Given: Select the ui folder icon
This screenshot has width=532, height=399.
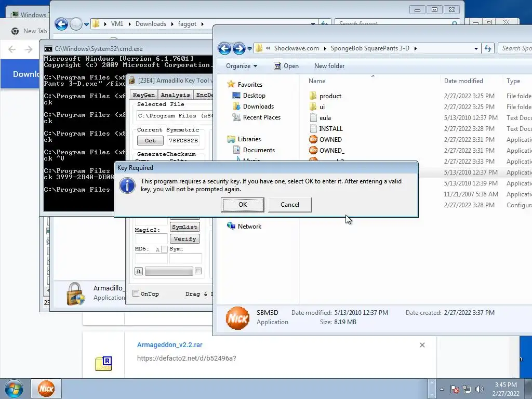Looking at the screenshot, I should 313,107.
